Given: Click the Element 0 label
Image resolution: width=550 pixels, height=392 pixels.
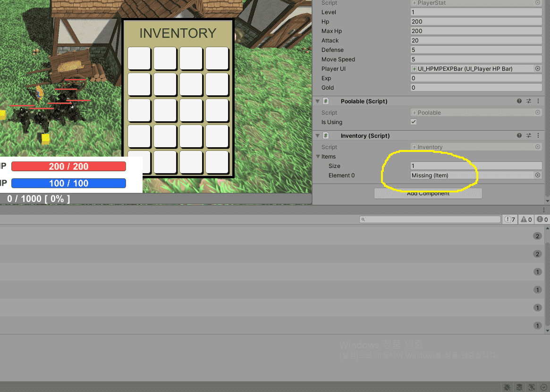Looking at the screenshot, I should tap(342, 175).
